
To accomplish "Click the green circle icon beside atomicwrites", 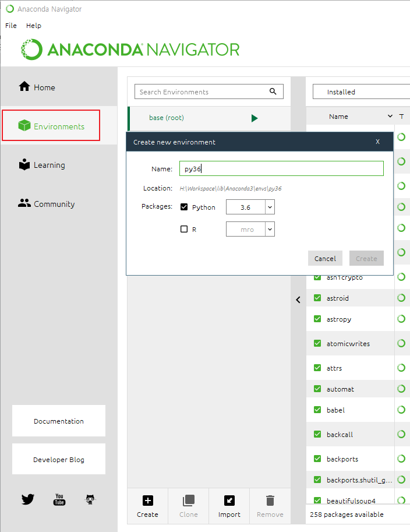I will point(401,343).
